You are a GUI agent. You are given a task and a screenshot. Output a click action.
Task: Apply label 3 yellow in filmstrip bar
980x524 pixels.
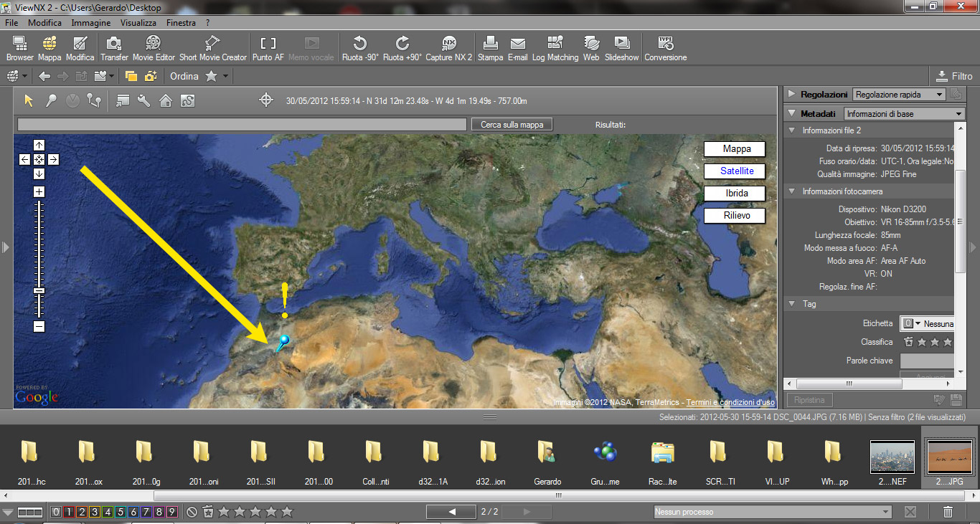pyautogui.click(x=94, y=512)
